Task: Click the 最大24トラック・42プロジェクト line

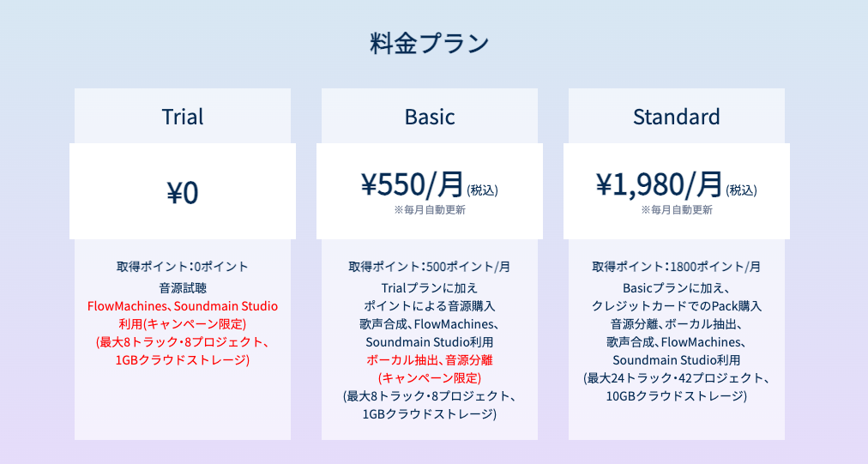Action: coord(677,378)
